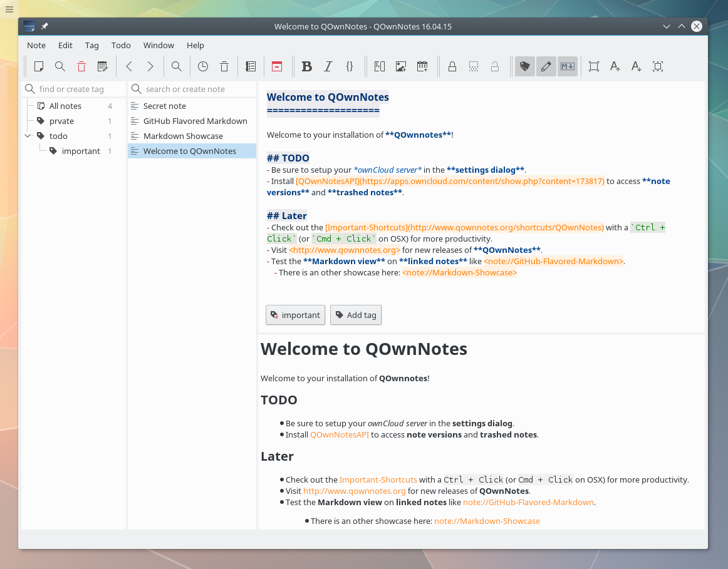728x569 pixels.
Task: Toggle the tag pane visibility
Action: click(524, 66)
